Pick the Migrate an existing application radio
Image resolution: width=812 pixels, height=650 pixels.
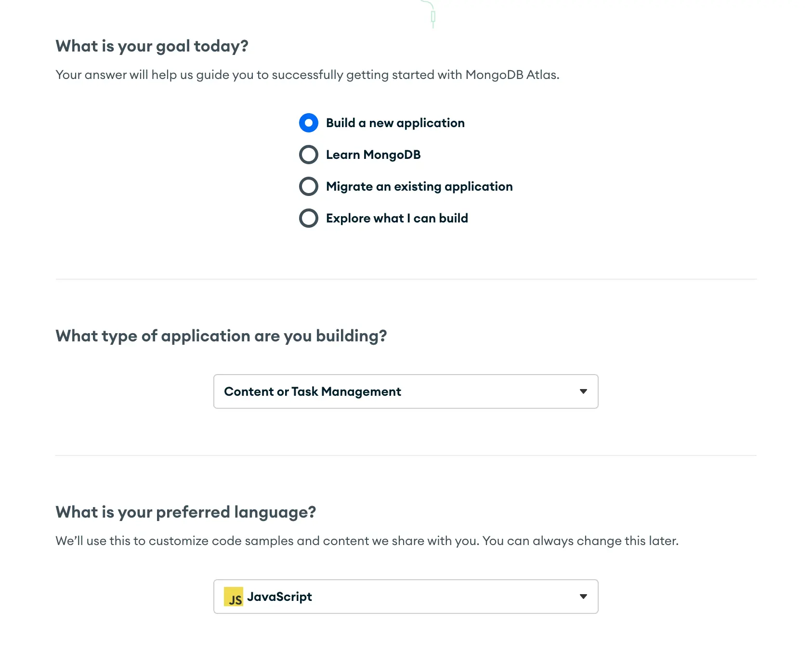(x=309, y=186)
